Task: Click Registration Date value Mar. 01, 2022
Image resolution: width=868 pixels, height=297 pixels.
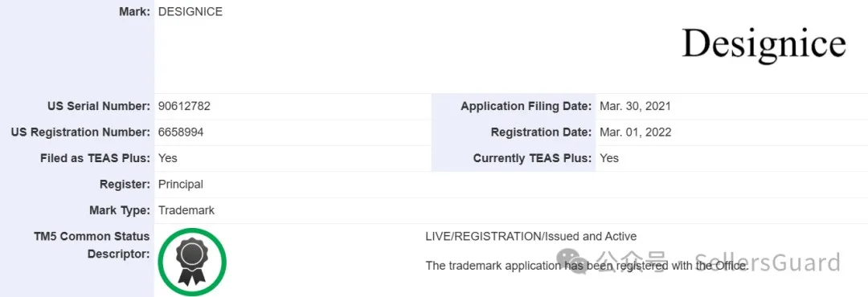Action: point(636,132)
